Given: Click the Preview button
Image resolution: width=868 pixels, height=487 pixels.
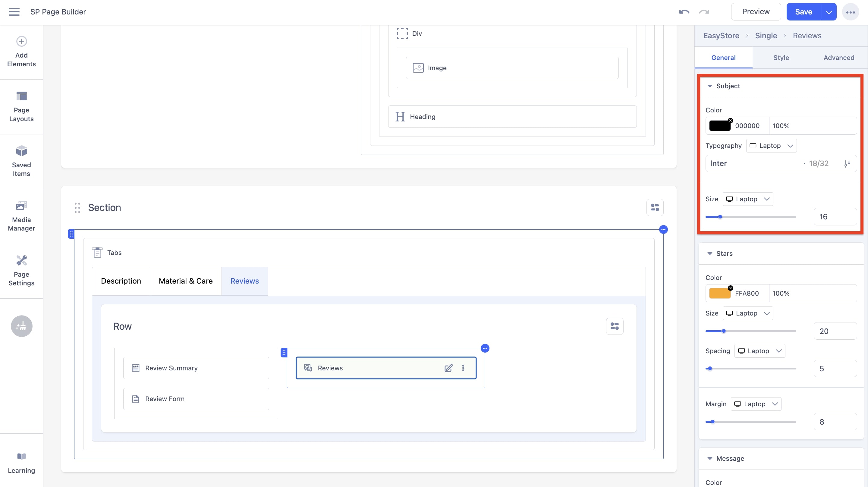Looking at the screenshot, I should 756,11.
